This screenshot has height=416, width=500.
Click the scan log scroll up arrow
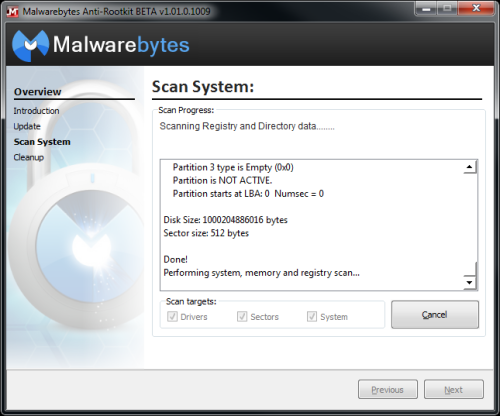[x=470, y=167]
